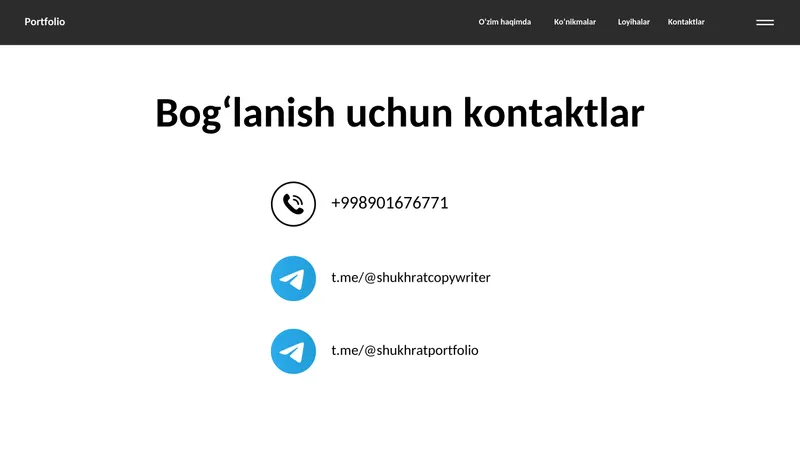Open the hamburger menu icon
The width and height of the screenshot is (800, 450).
click(x=765, y=22)
